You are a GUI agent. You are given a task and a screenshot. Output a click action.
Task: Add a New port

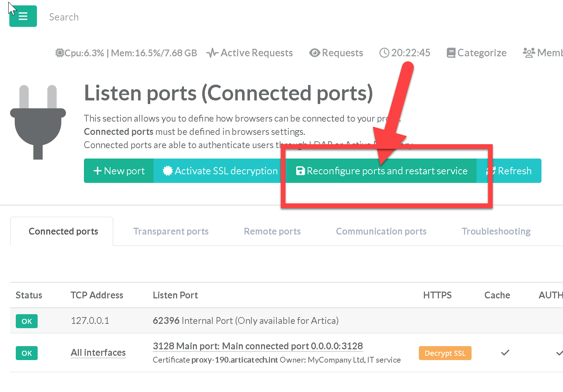tap(119, 171)
